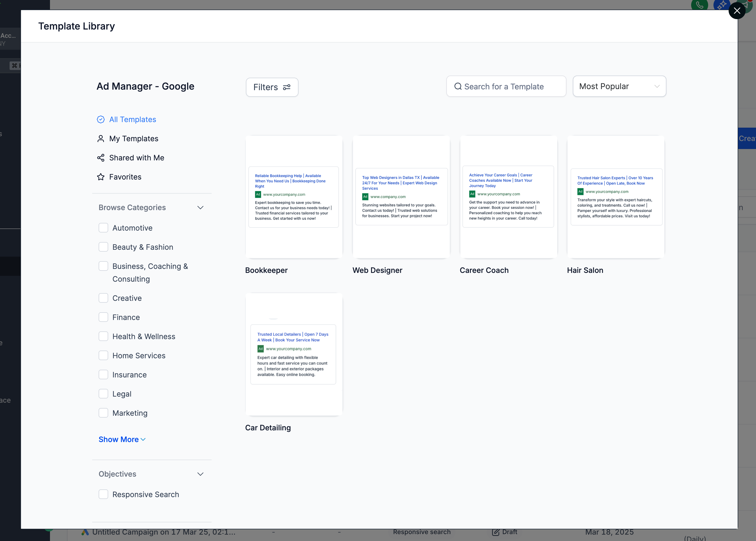Screen dimensions: 756x541
Task: Click the All Templates checkmark icon
Action: (100, 120)
